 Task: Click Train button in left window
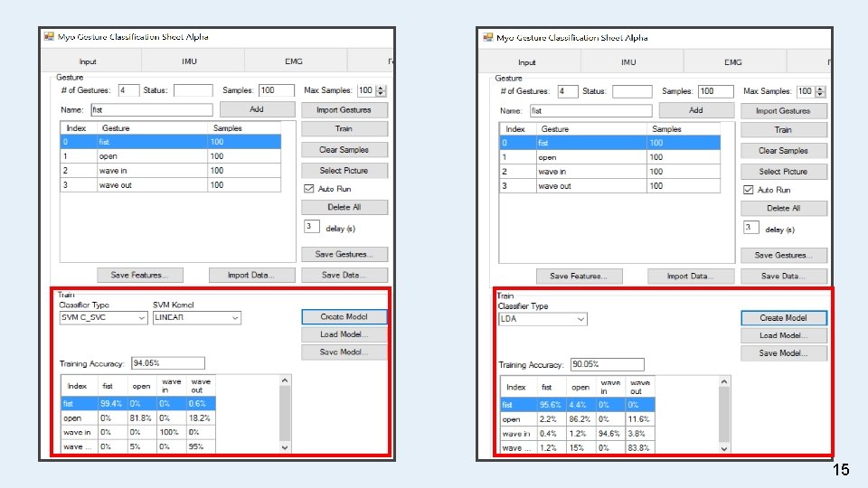pos(344,129)
